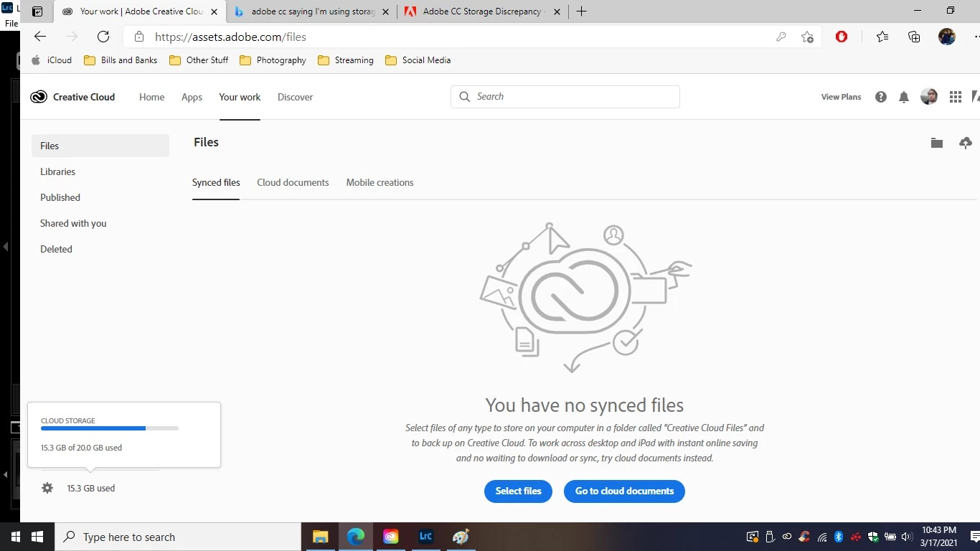Click the Creative Cloud search field
980x551 pixels.
pos(565,97)
